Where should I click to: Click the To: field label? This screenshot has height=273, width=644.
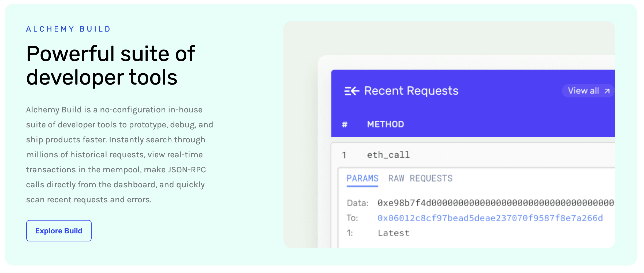tap(352, 218)
